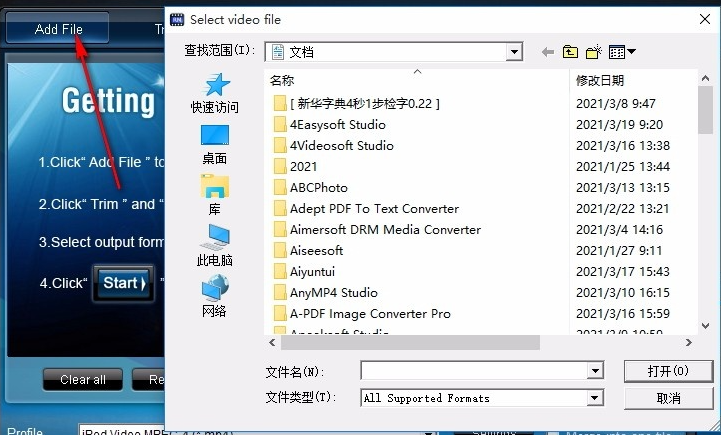
Task: Expand the 文件类型 All Supported Formats dropdown
Action: 594,398
